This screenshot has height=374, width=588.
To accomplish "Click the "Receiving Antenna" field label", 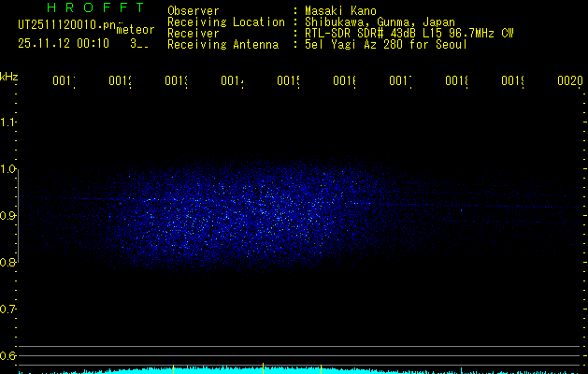I will [222, 44].
